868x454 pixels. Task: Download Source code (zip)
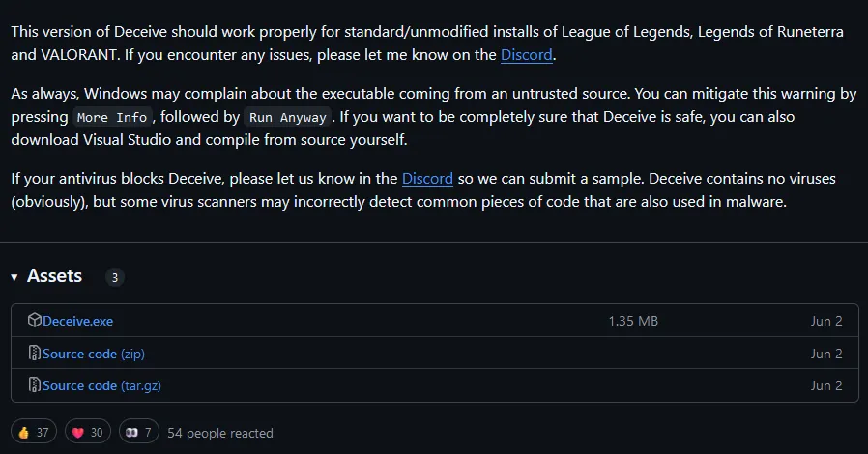(93, 354)
